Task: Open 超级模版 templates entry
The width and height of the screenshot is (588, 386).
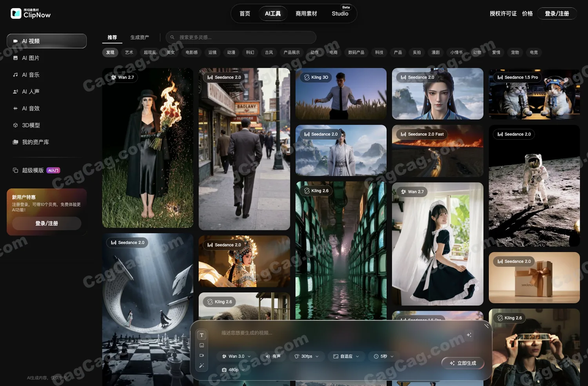Action: pos(47,171)
